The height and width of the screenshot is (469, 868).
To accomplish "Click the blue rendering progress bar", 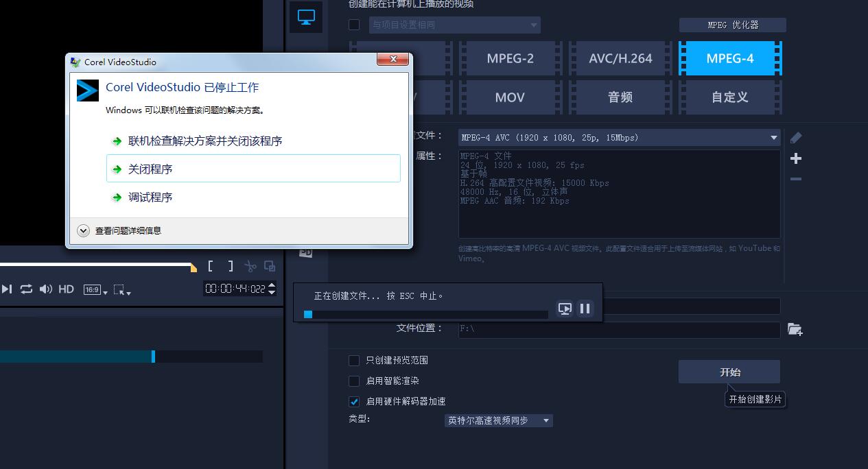I will click(x=425, y=314).
